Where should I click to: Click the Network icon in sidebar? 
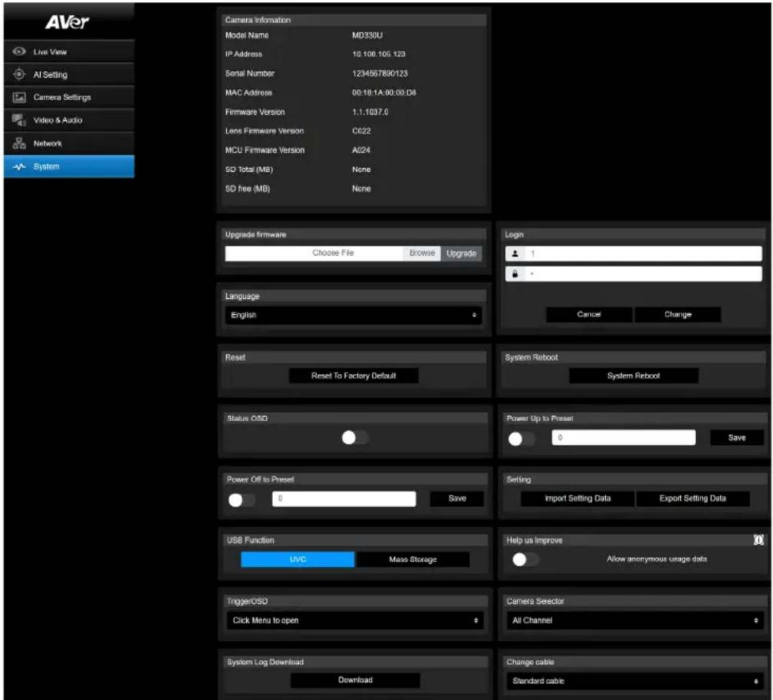pos(19,143)
